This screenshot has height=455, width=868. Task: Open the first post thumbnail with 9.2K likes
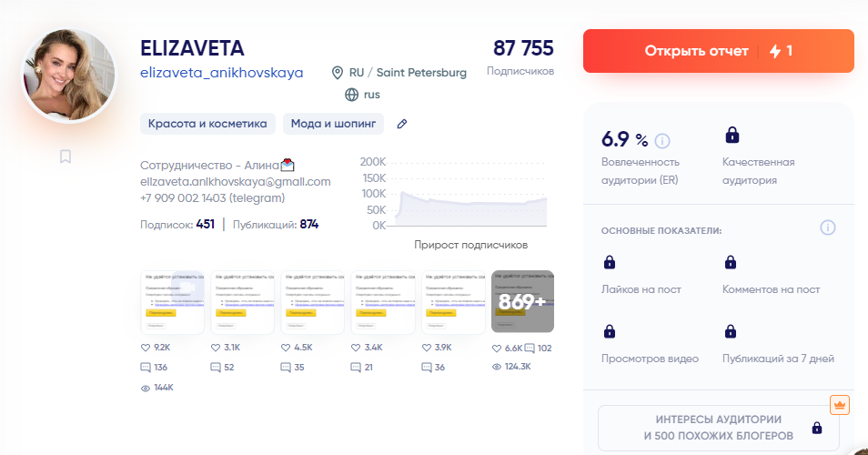(x=173, y=301)
